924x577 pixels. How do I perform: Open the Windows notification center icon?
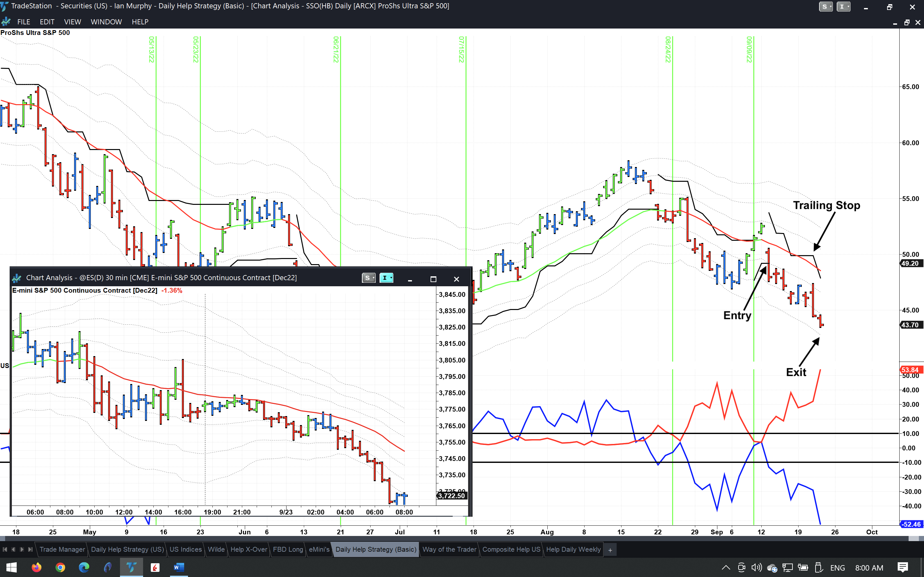click(x=903, y=567)
